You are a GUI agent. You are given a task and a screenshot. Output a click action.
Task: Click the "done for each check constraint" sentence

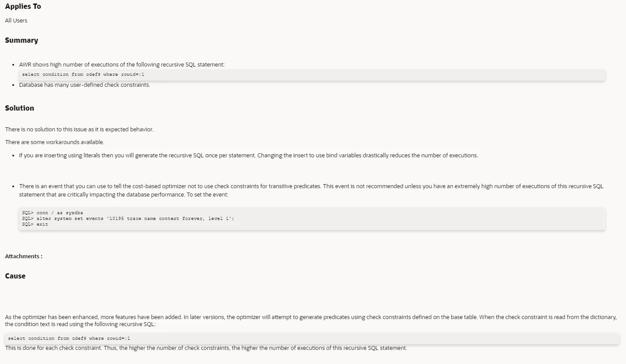click(x=206, y=348)
